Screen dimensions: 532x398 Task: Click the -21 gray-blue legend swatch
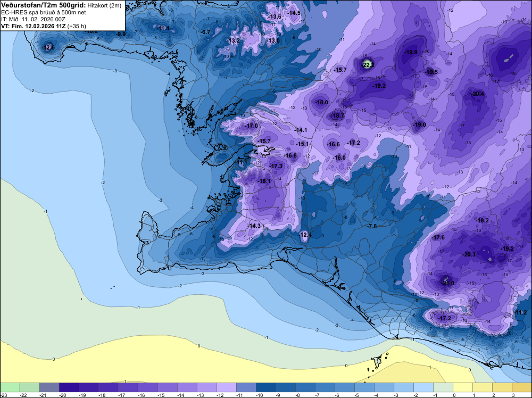[x=49, y=387]
